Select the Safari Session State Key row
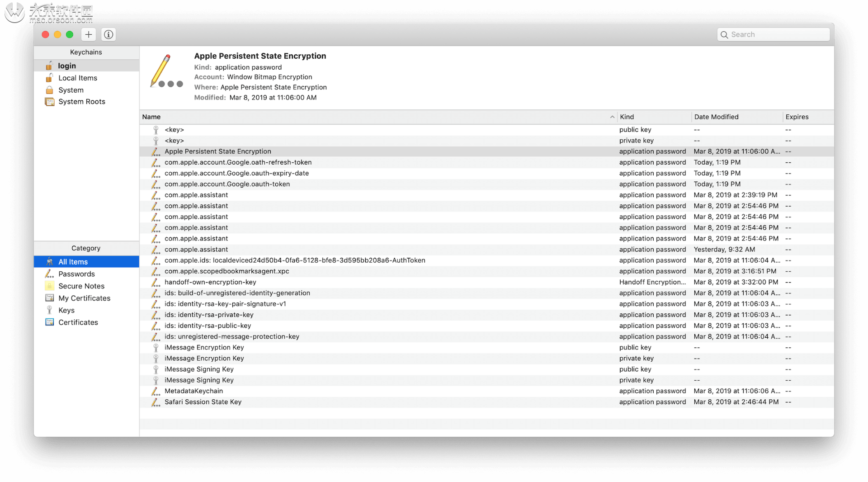 coord(487,402)
